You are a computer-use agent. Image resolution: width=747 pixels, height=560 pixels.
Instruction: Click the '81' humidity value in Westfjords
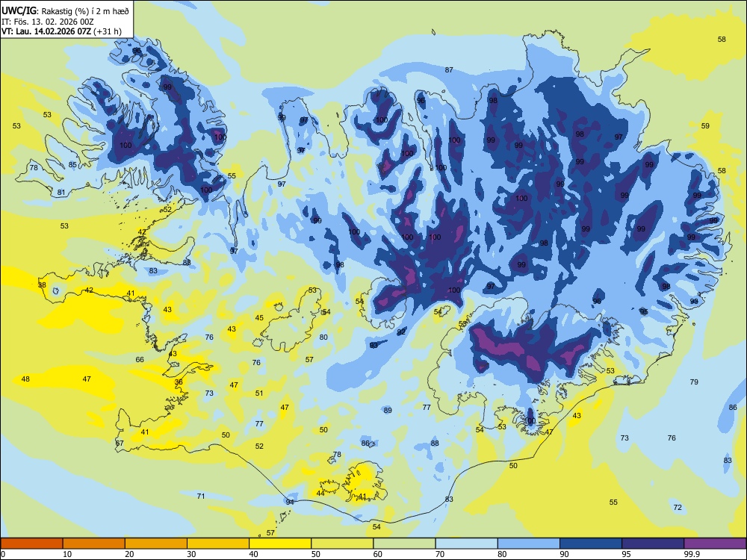[x=61, y=193]
